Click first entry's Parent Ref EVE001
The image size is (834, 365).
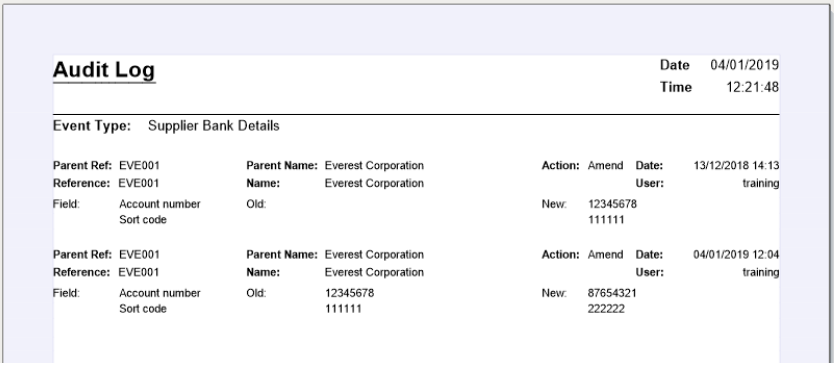tap(139, 165)
